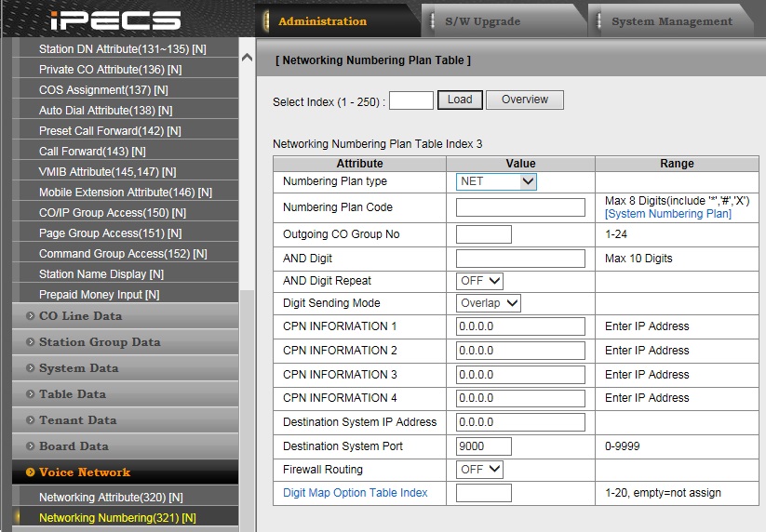This screenshot has height=532, width=766.
Task: Open the System Management tab
Action: click(671, 21)
